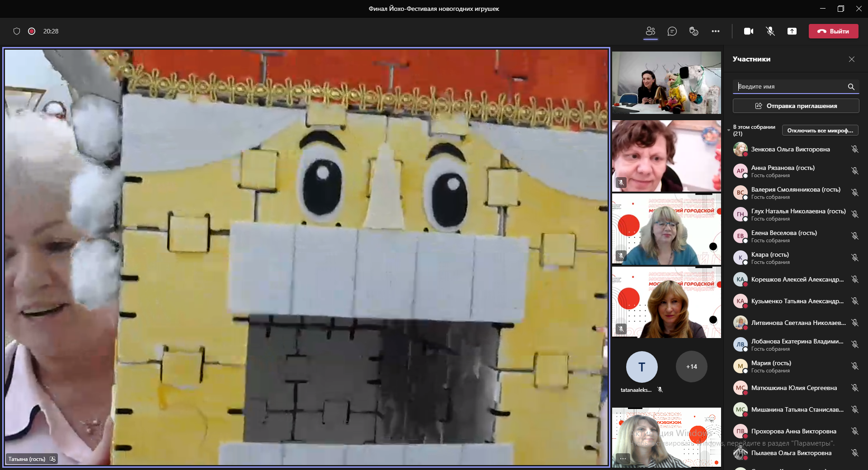The image size is (868, 470).
Task: Show the +14 additional participants
Action: coord(691,367)
